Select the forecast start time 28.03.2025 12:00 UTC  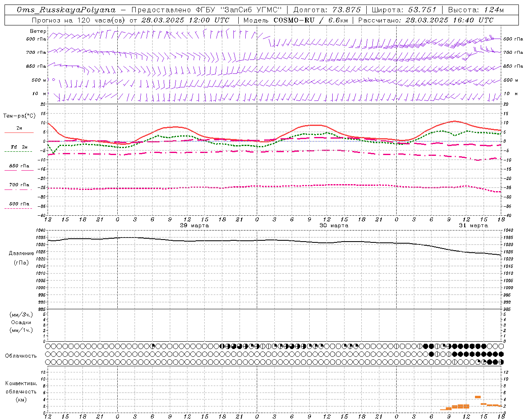click(185, 20)
